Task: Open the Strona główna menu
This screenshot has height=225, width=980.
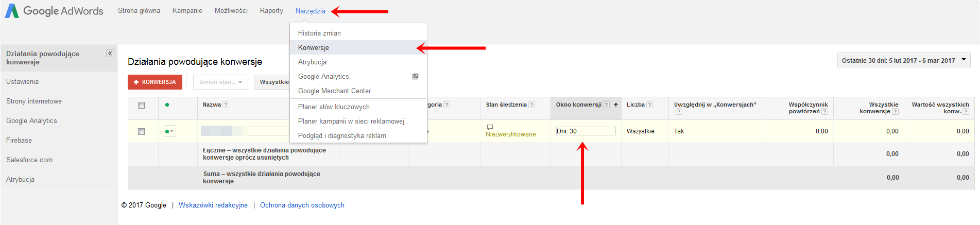Action: pos(139,10)
